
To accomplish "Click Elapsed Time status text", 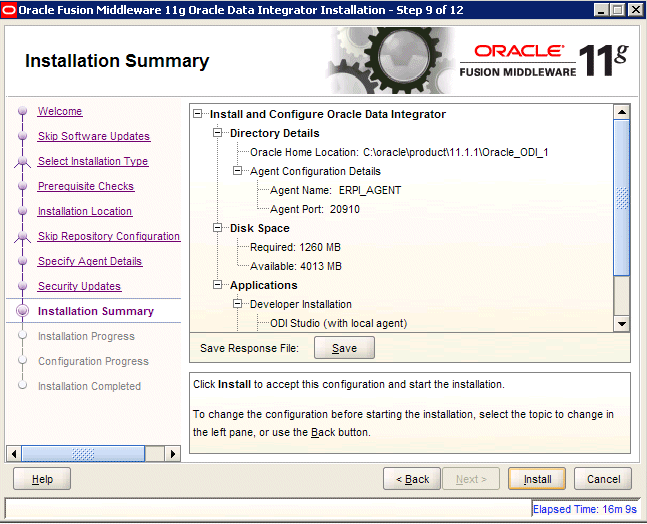I will (585, 509).
